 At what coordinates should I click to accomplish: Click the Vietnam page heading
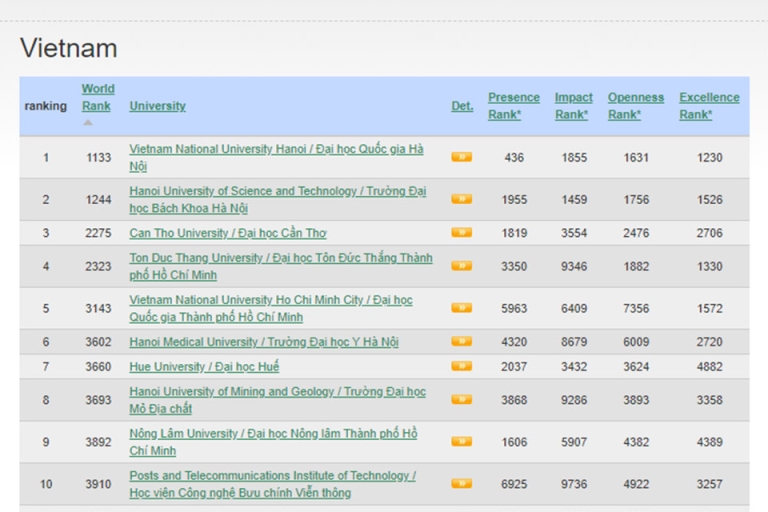click(x=69, y=48)
